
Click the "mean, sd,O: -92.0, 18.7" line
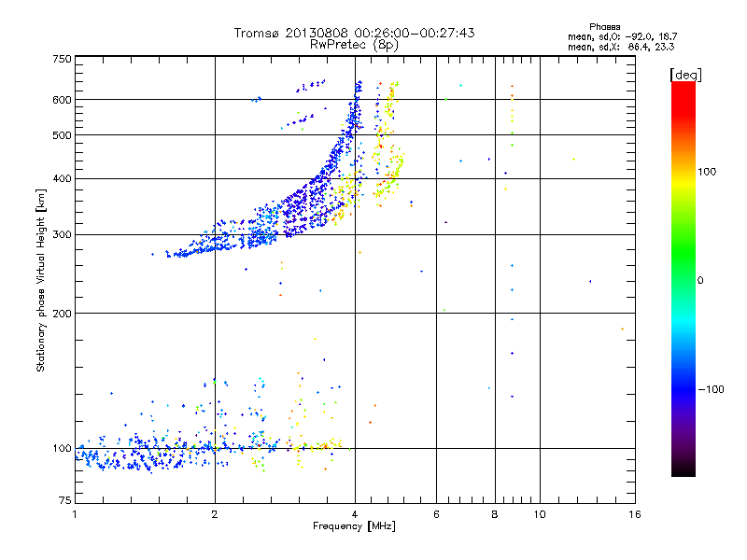point(622,36)
